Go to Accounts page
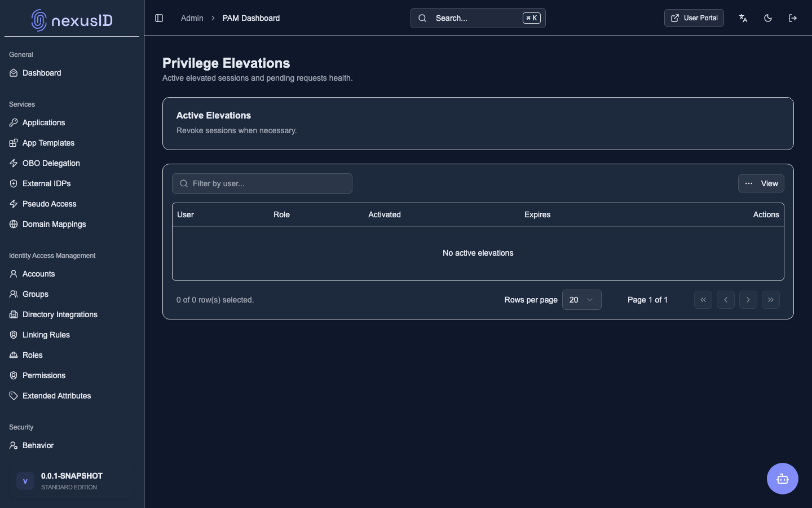The image size is (812, 508). tap(72, 274)
